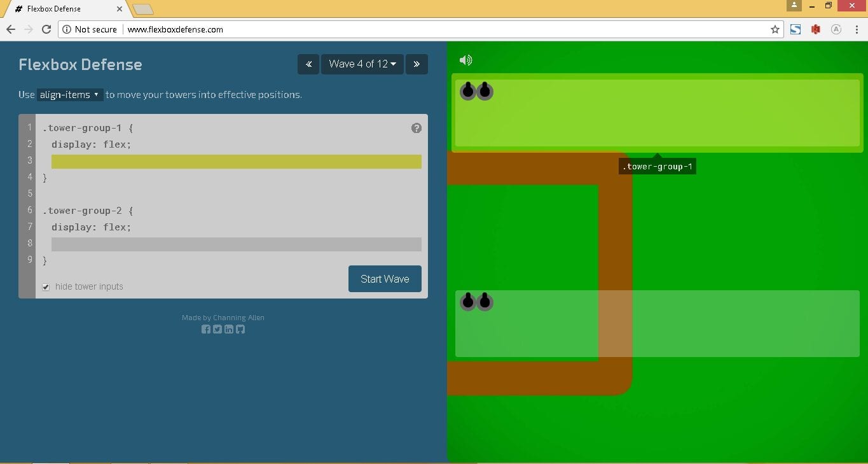Open the Twitter link icon

[217, 329]
